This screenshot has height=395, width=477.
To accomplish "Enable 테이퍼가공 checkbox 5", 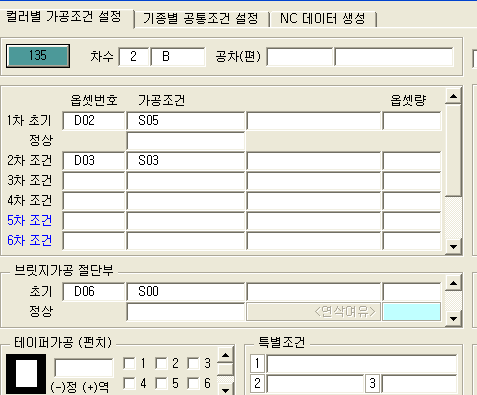I will pos(161,383).
